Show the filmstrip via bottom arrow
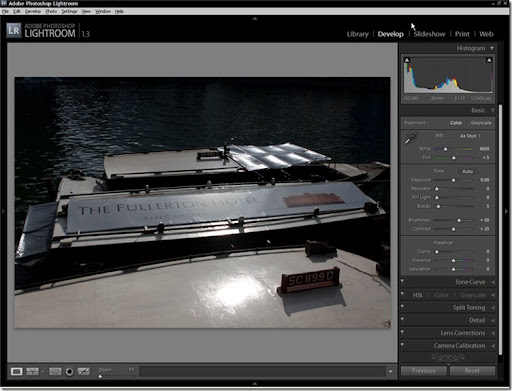512x391 pixels. [x=255, y=384]
